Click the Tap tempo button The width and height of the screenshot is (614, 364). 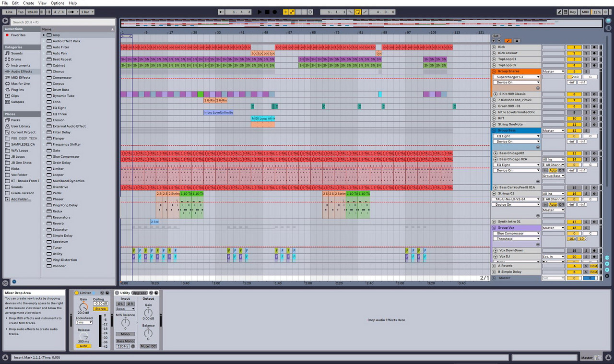21,12
